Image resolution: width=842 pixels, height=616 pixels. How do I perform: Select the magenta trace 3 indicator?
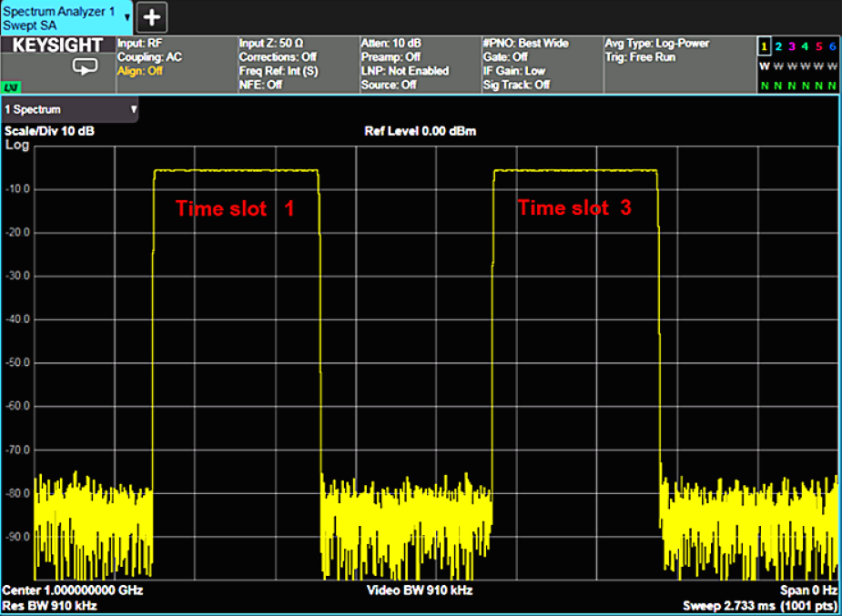792,46
